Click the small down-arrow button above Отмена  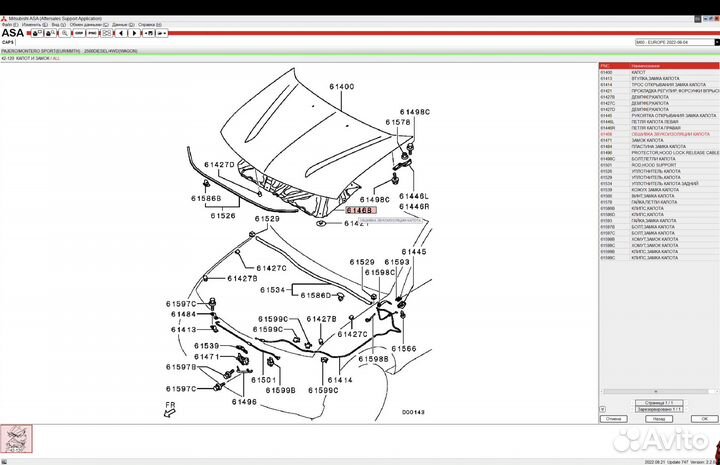[x=602, y=409]
